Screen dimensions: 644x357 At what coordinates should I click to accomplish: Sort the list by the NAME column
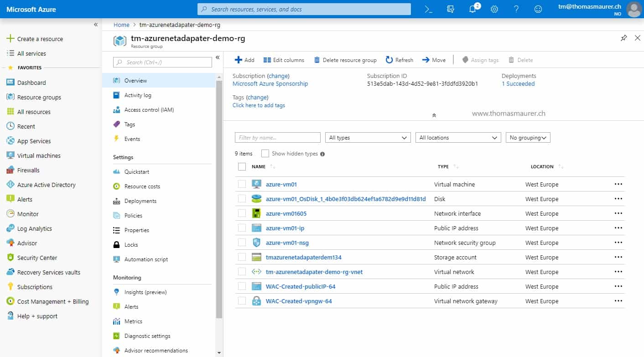click(259, 167)
